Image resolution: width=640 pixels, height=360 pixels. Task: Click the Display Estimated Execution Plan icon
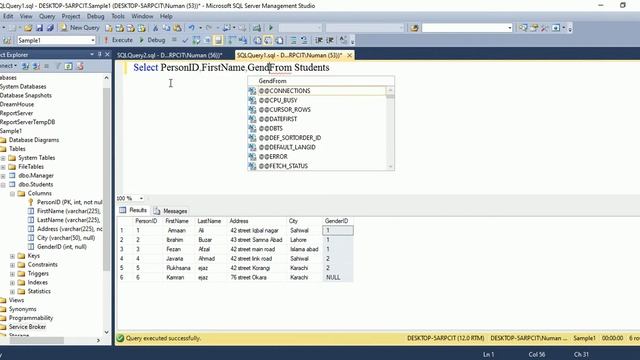pos(196,40)
